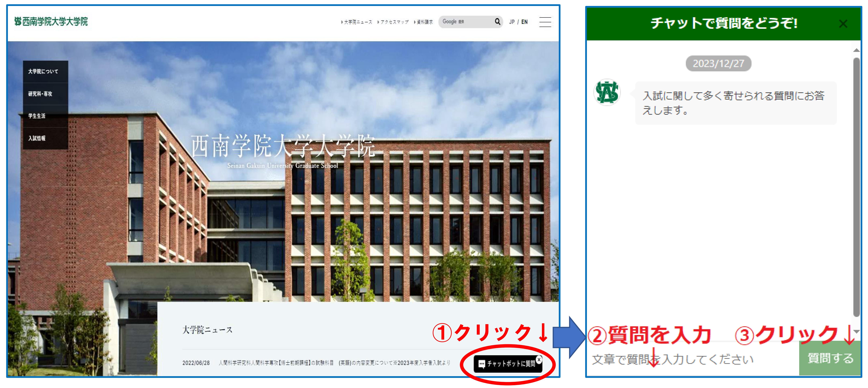Open the 資料請求 link
The width and height of the screenshot is (868, 388).
[x=423, y=22]
